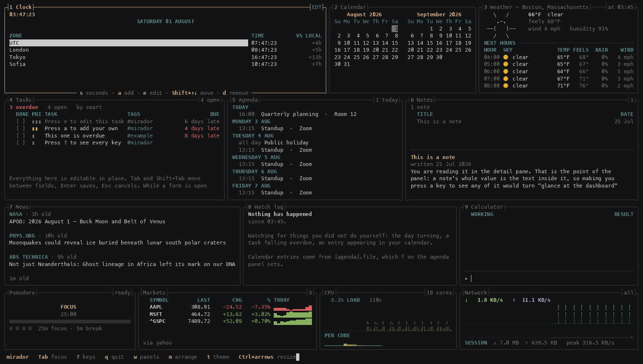The height and width of the screenshot is (364, 643).
Task: Click the 'Quarterly planning' agenda entry
Action: pos(297,114)
